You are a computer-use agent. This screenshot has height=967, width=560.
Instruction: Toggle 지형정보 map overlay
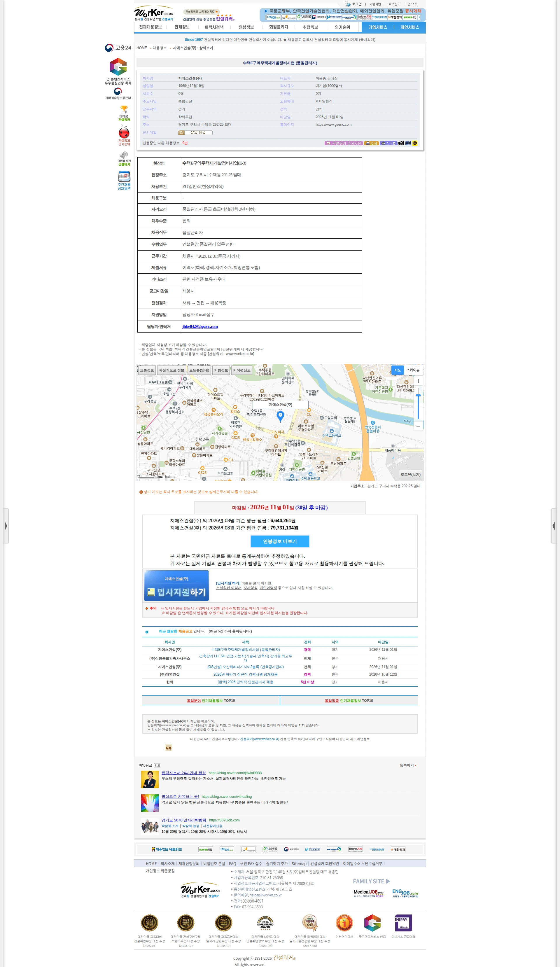tap(221, 370)
